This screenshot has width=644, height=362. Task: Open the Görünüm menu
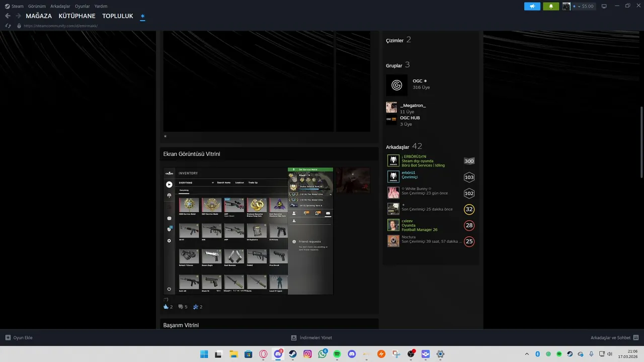[x=37, y=6]
